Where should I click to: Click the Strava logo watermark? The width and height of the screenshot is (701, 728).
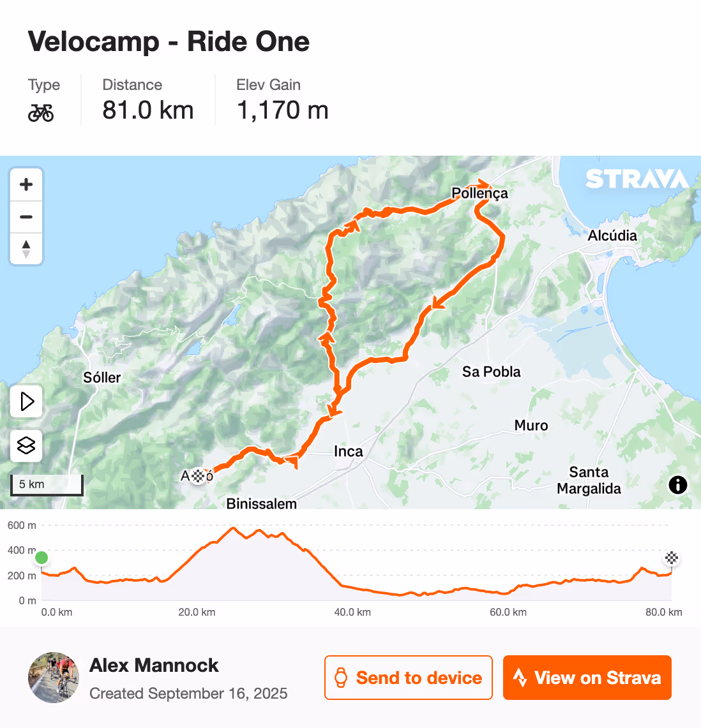pyautogui.click(x=638, y=180)
